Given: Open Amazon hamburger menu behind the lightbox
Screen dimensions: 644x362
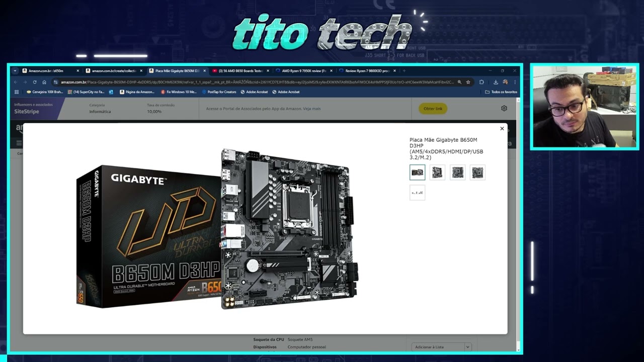Looking at the screenshot, I should point(19,143).
